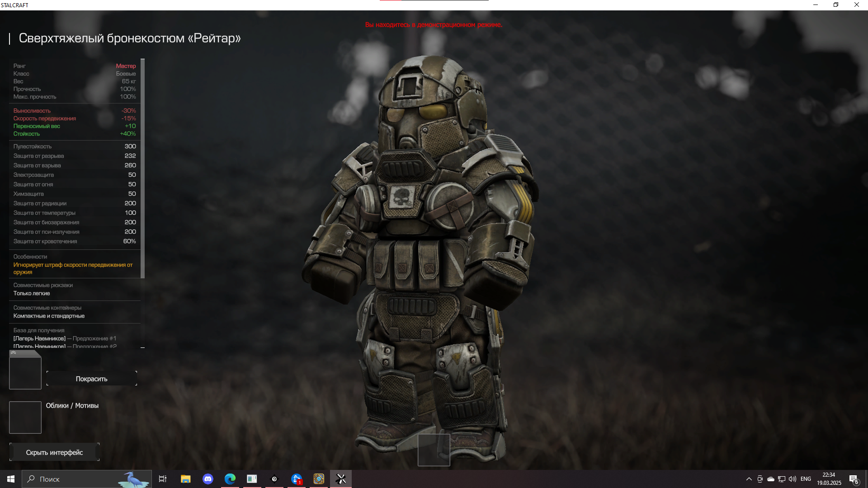The image size is (868, 488).
Task: Click the taskbar Поиск search box
Action: (x=87, y=479)
